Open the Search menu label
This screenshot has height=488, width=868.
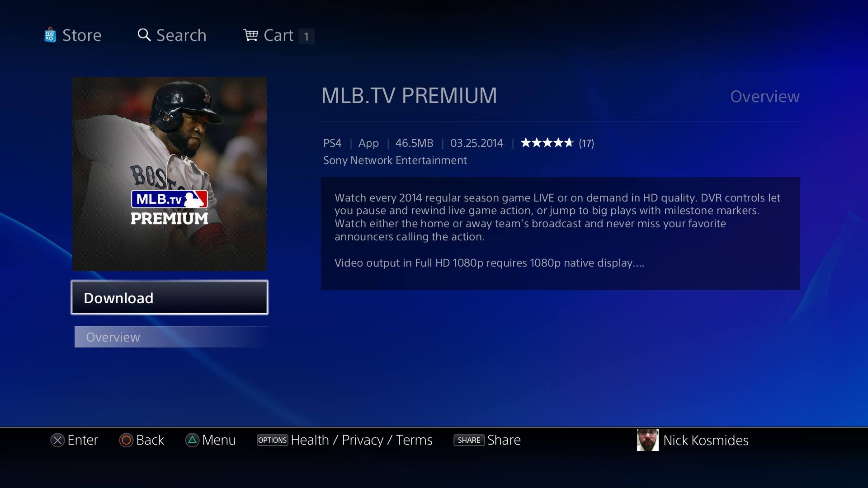(x=181, y=35)
